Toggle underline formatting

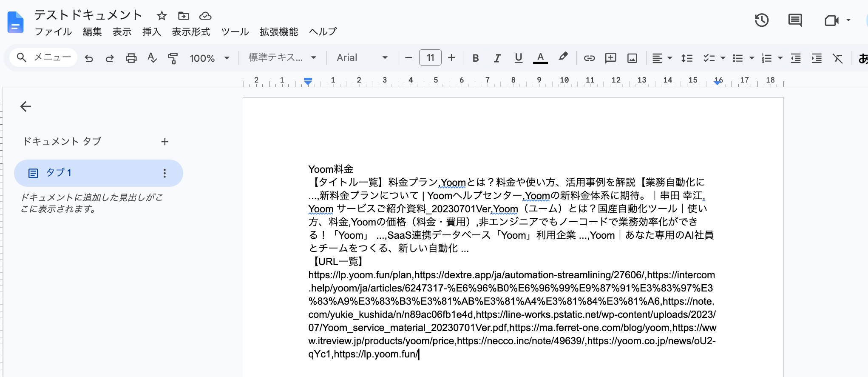pyautogui.click(x=518, y=58)
